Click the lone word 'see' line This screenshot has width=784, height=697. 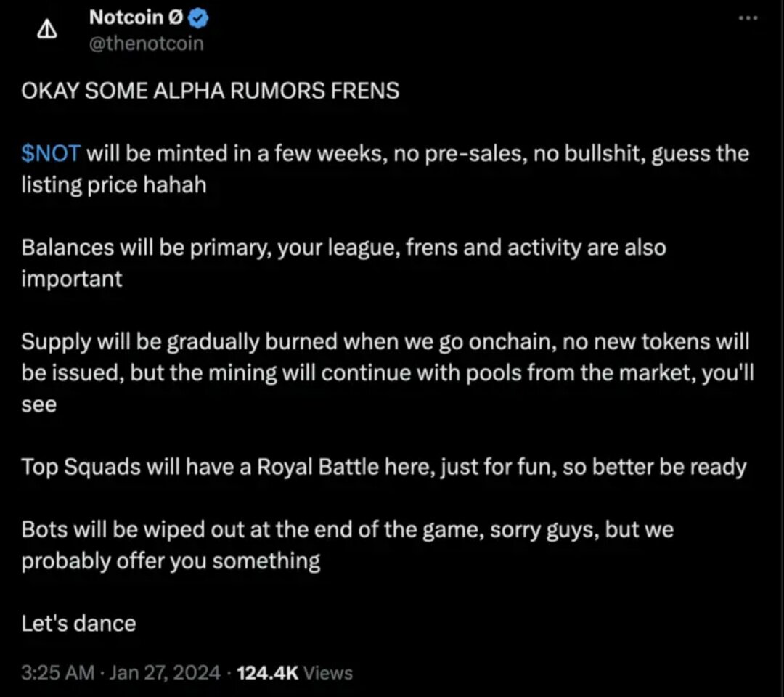(39, 404)
